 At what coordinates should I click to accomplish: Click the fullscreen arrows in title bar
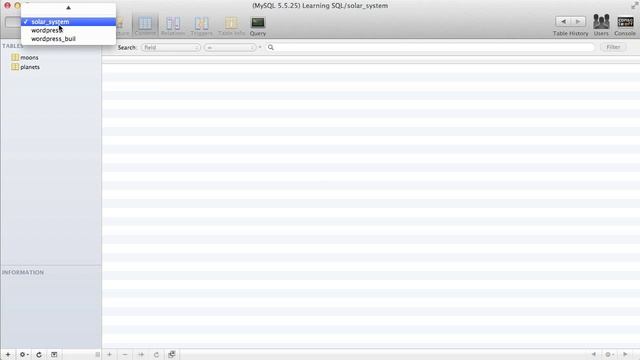point(634,6)
